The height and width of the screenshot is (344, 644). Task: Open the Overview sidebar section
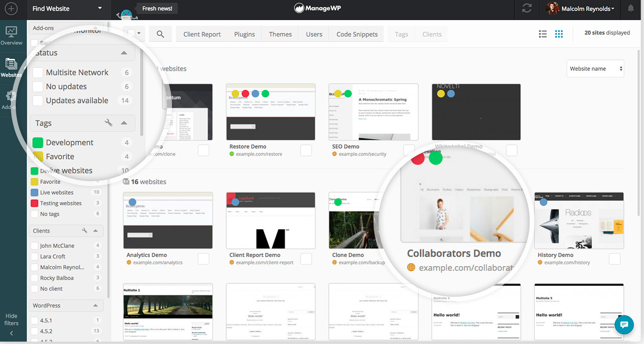coord(11,35)
